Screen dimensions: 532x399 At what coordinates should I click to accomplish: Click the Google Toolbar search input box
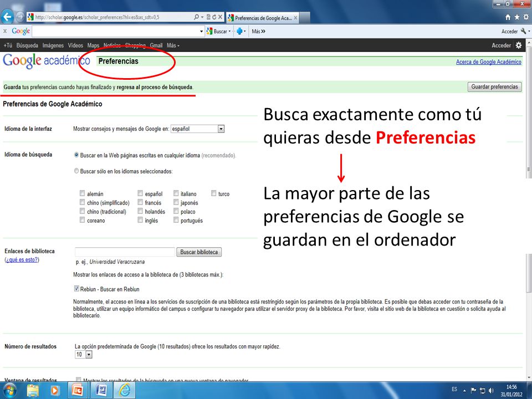click(x=115, y=31)
